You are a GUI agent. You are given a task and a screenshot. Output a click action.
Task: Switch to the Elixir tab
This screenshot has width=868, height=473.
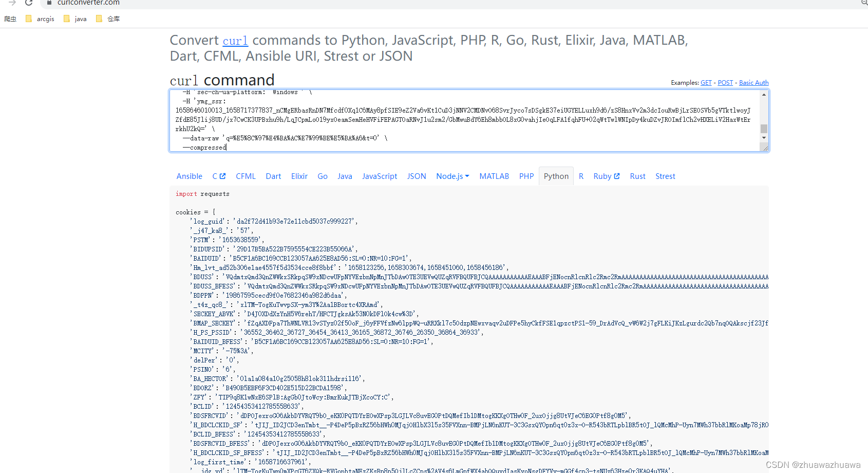(299, 176)
